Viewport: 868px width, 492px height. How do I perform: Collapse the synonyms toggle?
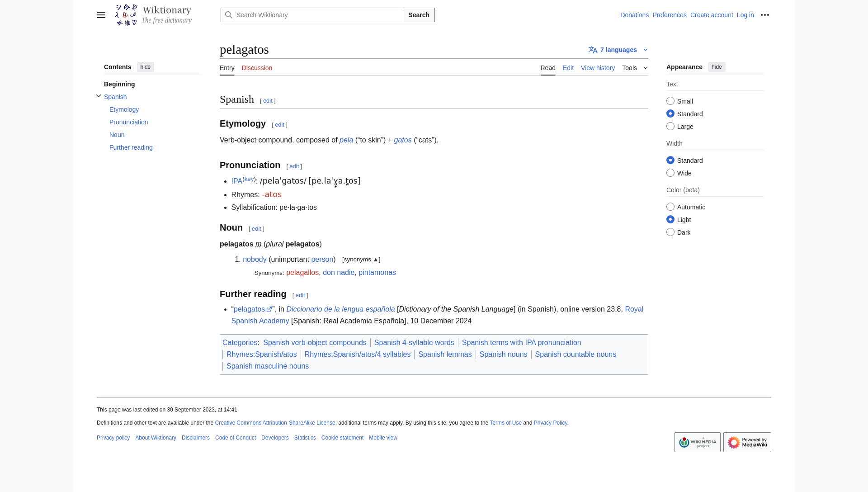pyautogui.click(x=361, y=260)
